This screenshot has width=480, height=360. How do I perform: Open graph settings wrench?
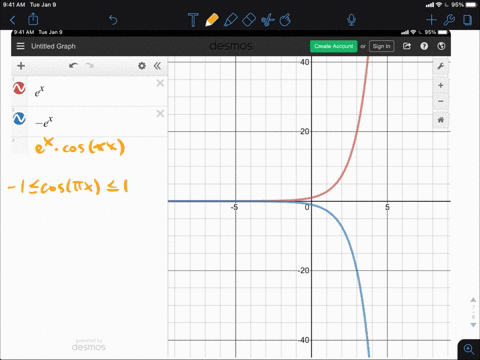441,66
